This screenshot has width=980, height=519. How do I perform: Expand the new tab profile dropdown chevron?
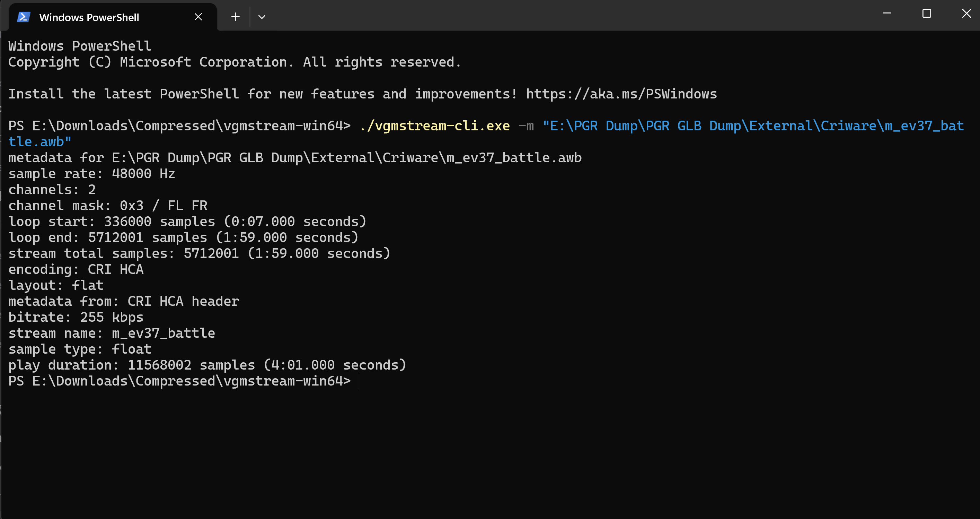[262, 17]
